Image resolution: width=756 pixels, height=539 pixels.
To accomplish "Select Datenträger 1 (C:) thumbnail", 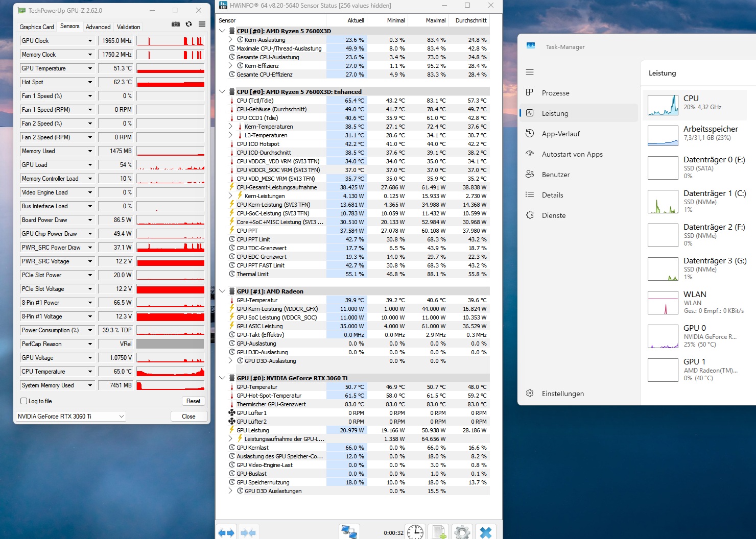I will click(x=663, y=202).
